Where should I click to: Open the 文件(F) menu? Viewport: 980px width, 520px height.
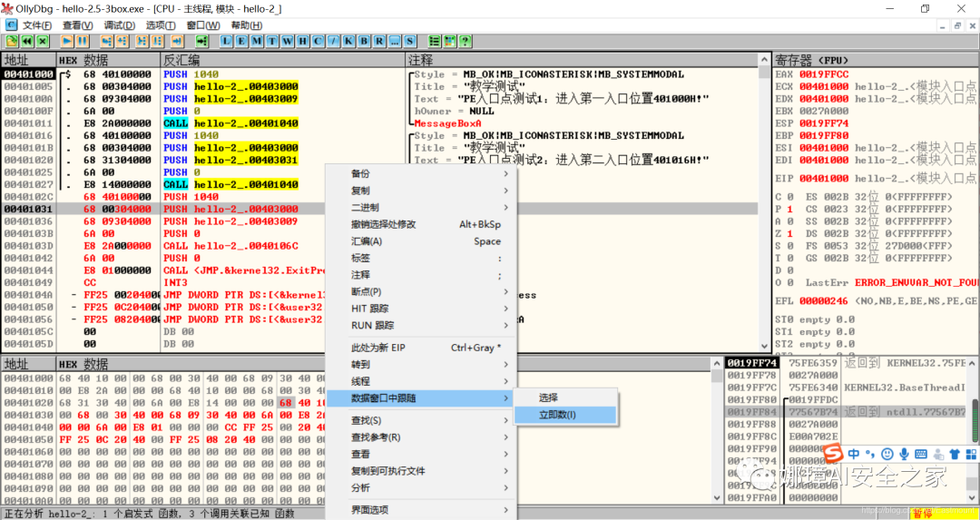37,25
